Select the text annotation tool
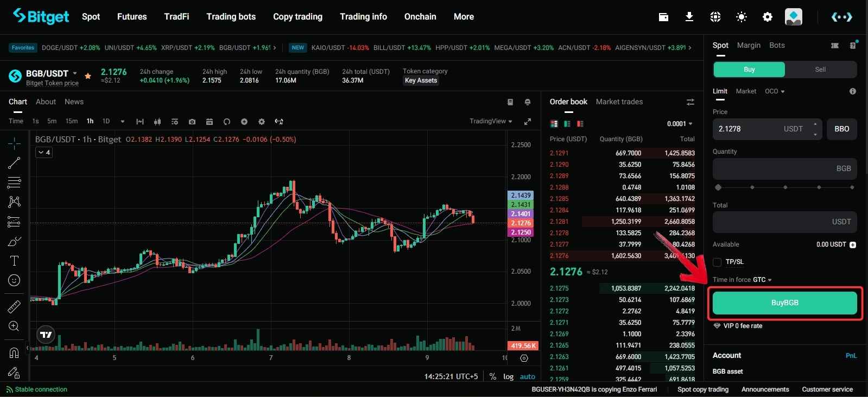This screenshot has width=868, height=397. (x=14, y=261)
